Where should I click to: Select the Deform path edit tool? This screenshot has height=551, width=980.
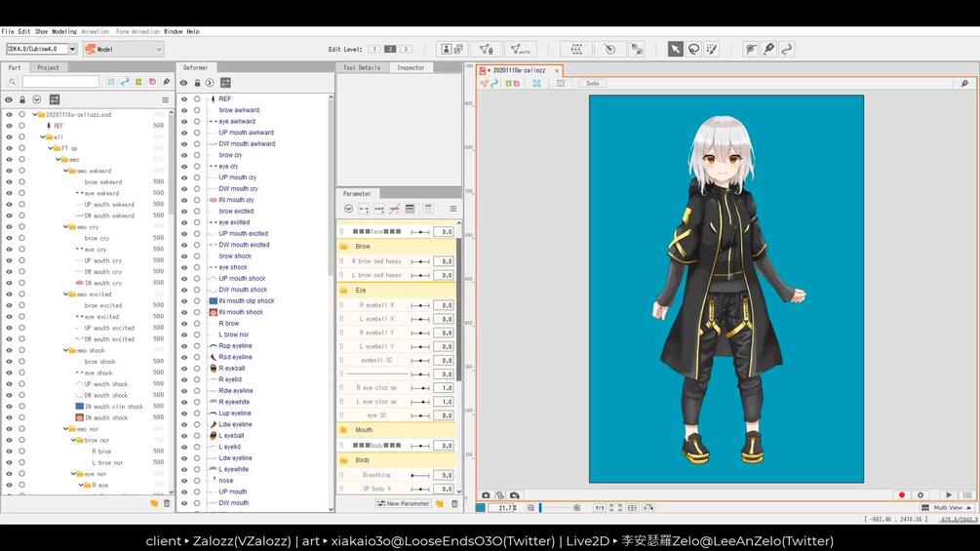point(751,49)
